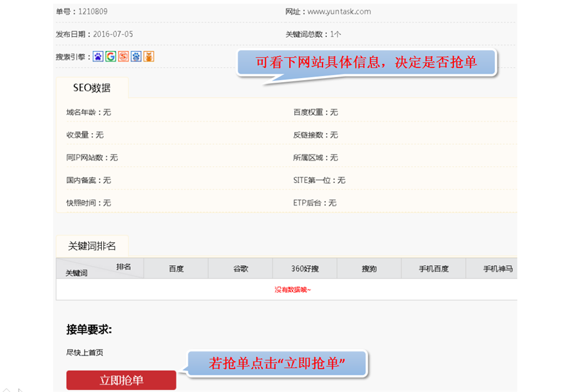This screenshot has width=577, height=392.
Task: Click the red 没有数据哦~ message
Action: pos(293,290)
